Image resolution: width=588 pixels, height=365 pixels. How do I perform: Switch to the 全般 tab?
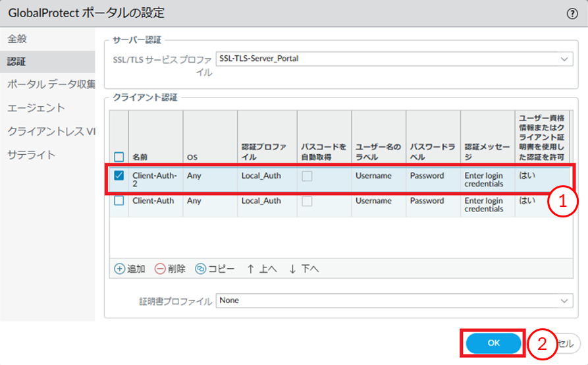point(17,38)
